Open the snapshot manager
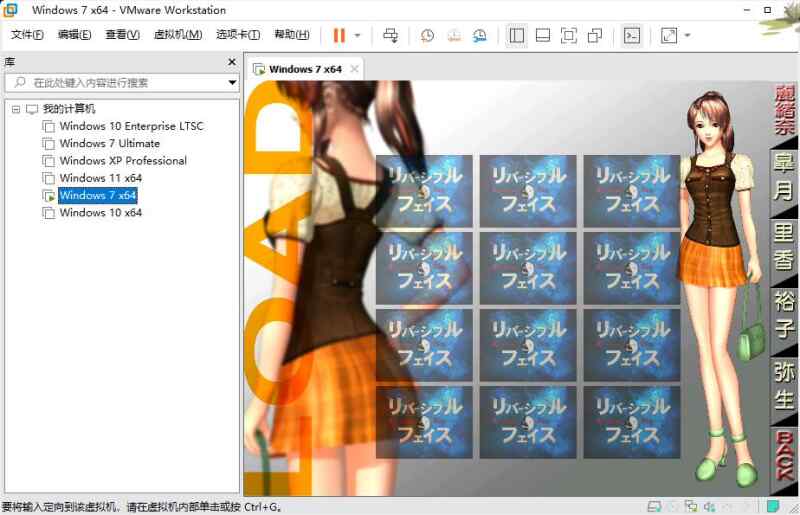The height and width of the screenshot is (515, 800). (480, 35)
